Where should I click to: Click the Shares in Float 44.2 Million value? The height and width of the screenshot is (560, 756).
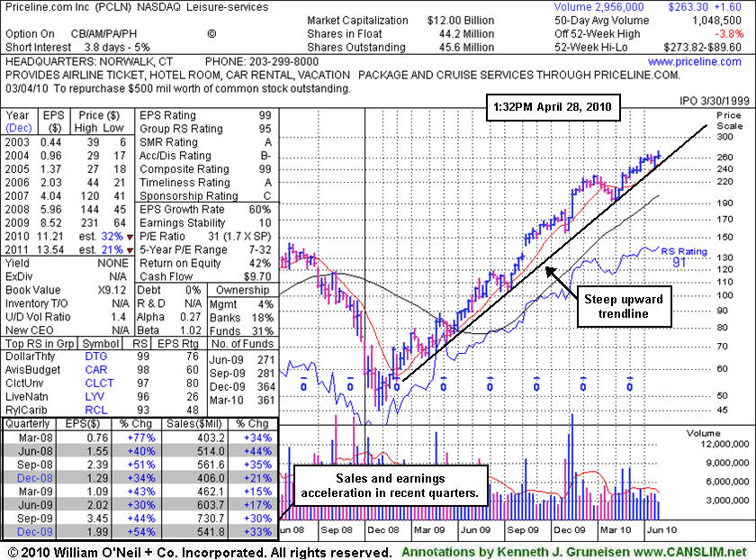click(x=466, y=34)
